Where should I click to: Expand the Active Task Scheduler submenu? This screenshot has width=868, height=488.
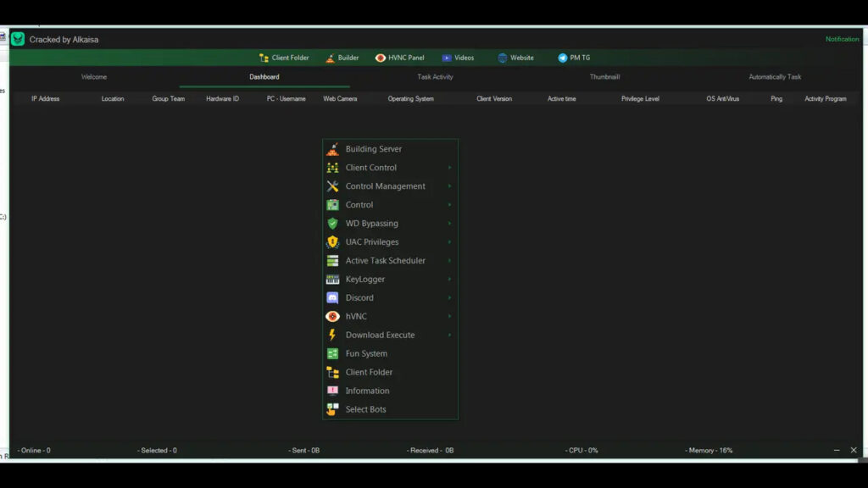click(x=390, y=261)
